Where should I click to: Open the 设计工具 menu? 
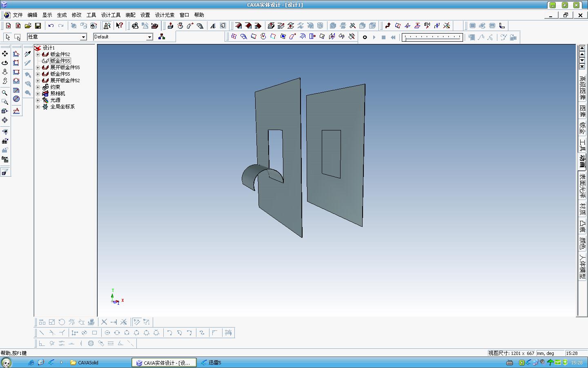[111, 15]
